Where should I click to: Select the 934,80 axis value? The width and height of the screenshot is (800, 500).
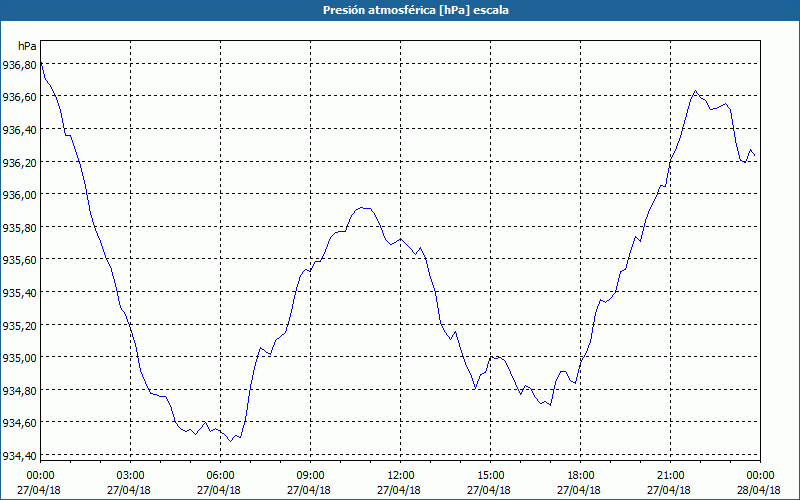(x=19, y=391)
